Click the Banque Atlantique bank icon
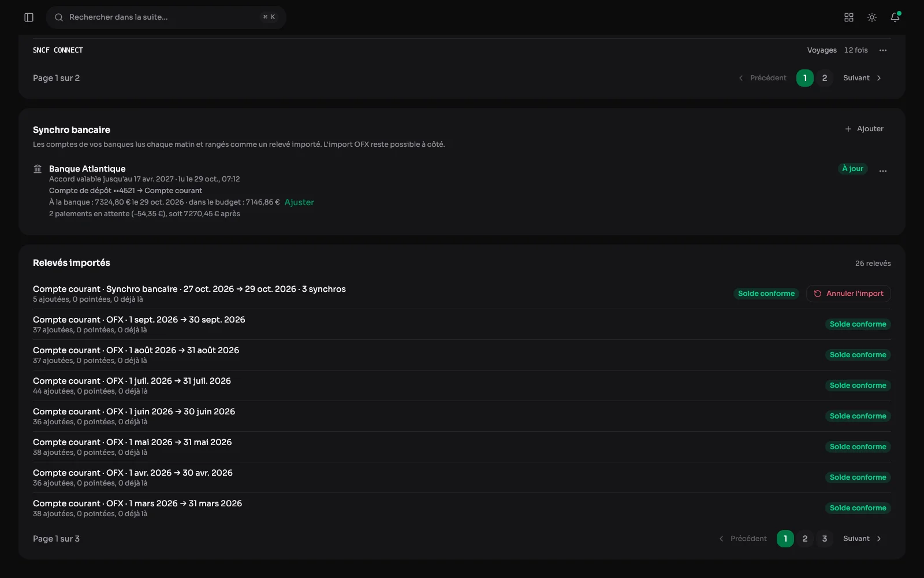924x578 pixels. 38,169
